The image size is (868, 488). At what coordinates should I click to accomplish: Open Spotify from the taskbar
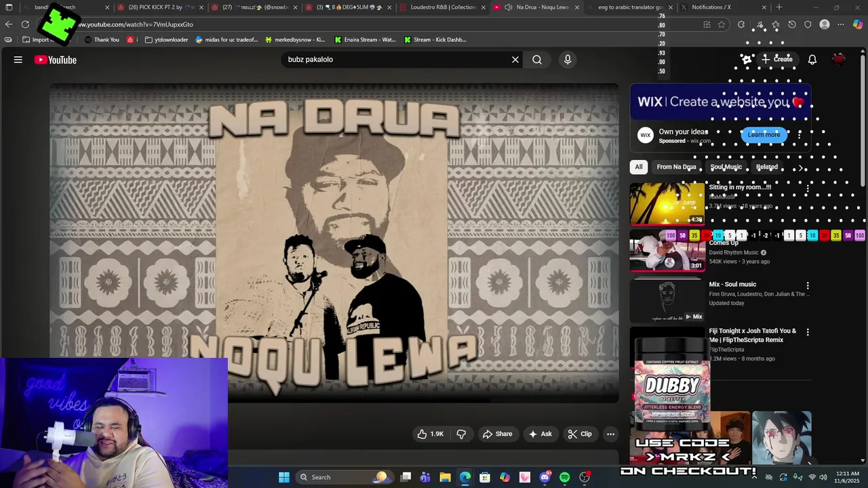click(564, 477)
